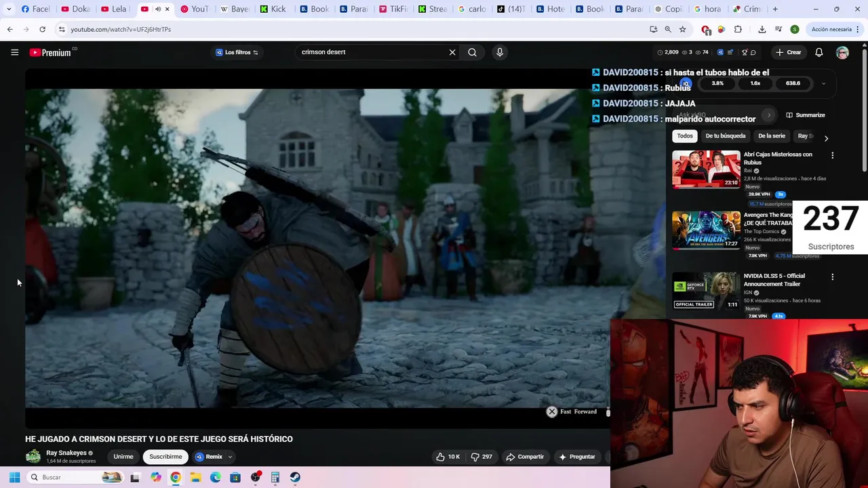Open Chrome downloads tray
Screen dimensions: 868x488
click(x=762, y=29)
